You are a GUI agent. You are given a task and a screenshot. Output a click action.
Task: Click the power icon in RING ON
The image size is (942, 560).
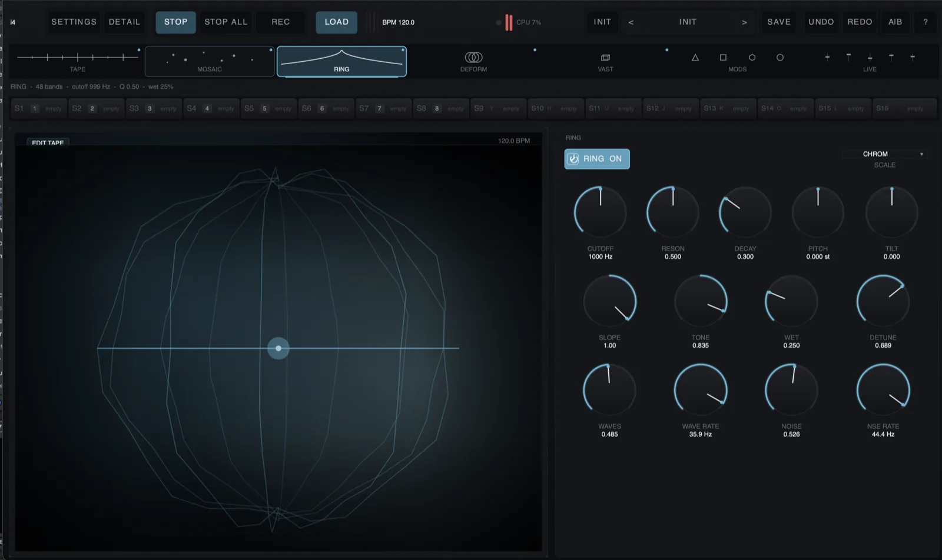pyautogui.click(x=573, y=159)
